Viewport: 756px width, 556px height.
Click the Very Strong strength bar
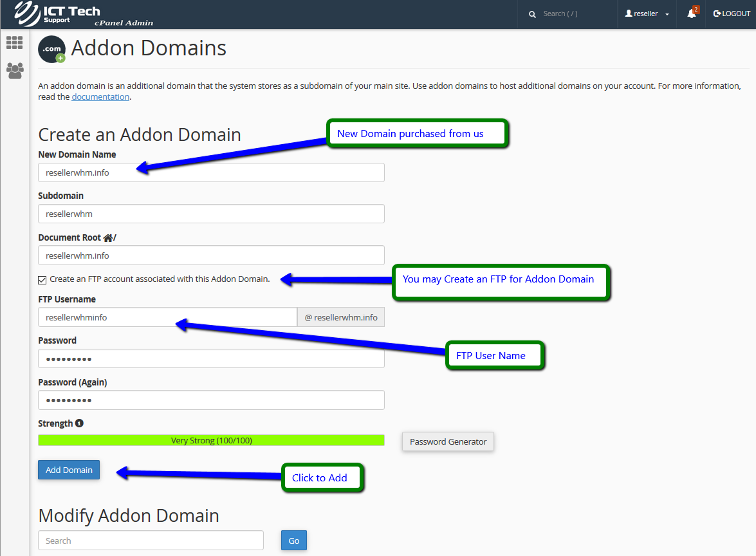coord(211,440)
